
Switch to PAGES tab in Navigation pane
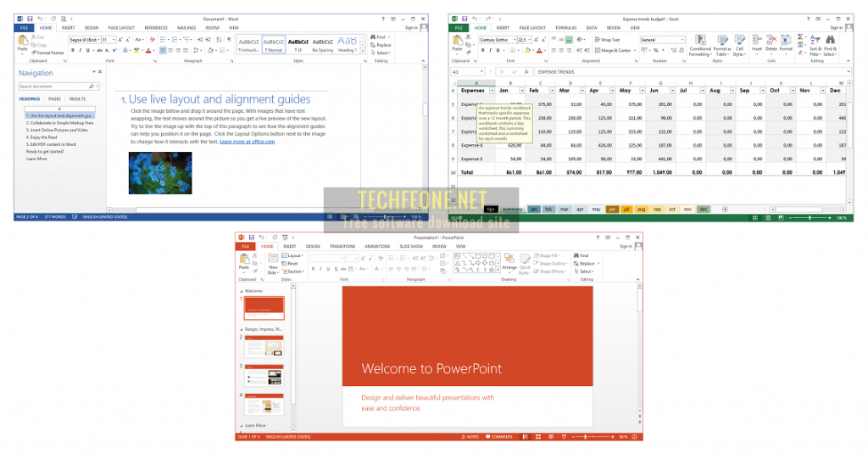54,99
